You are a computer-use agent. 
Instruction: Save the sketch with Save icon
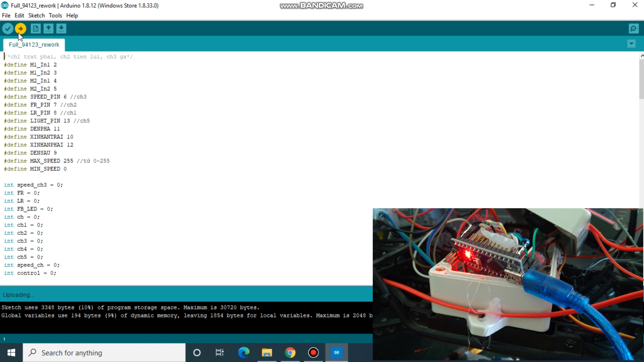(x=61, y=28)
